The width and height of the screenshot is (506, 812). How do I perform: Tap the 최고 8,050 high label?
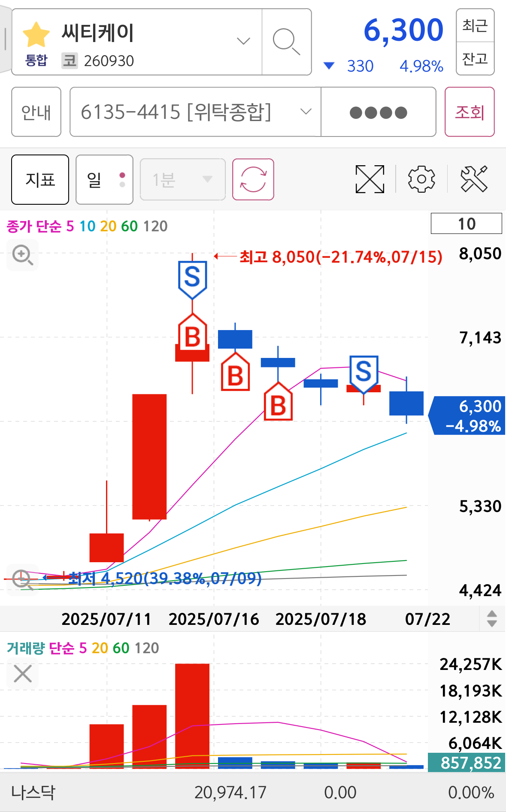[x=341, y=257]
